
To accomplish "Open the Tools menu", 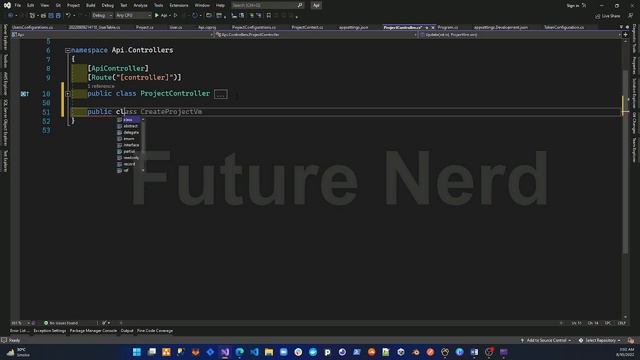I will point(158,5).
